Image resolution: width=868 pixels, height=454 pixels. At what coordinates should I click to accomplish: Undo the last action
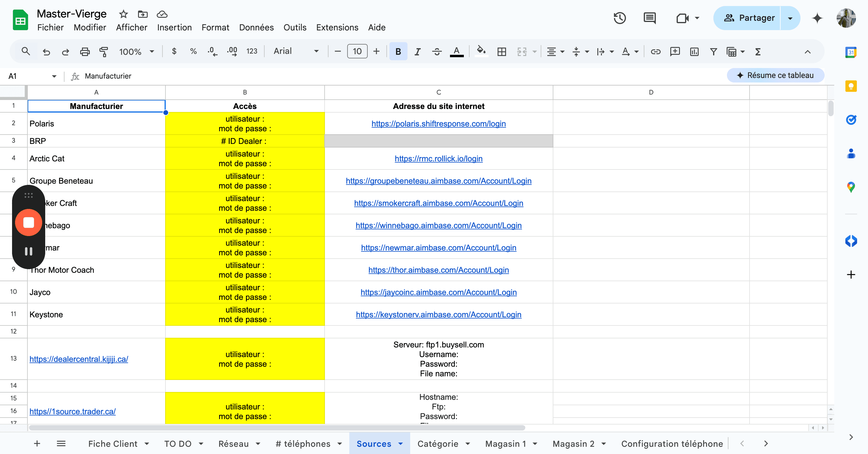point(46,51)
